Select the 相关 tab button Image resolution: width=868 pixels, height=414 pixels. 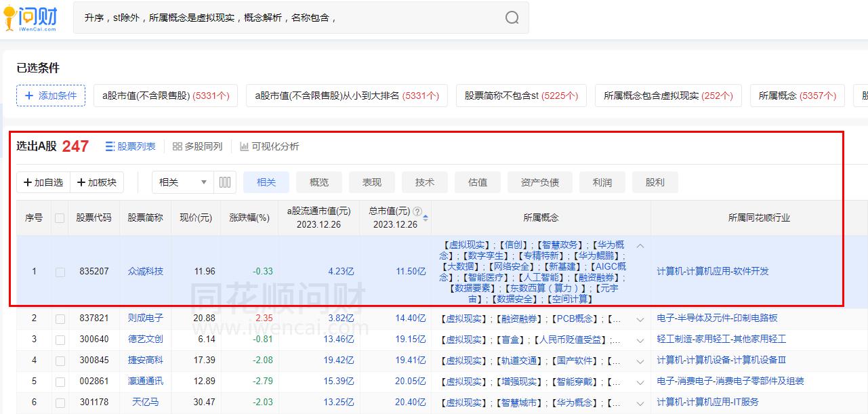(266, 182)
